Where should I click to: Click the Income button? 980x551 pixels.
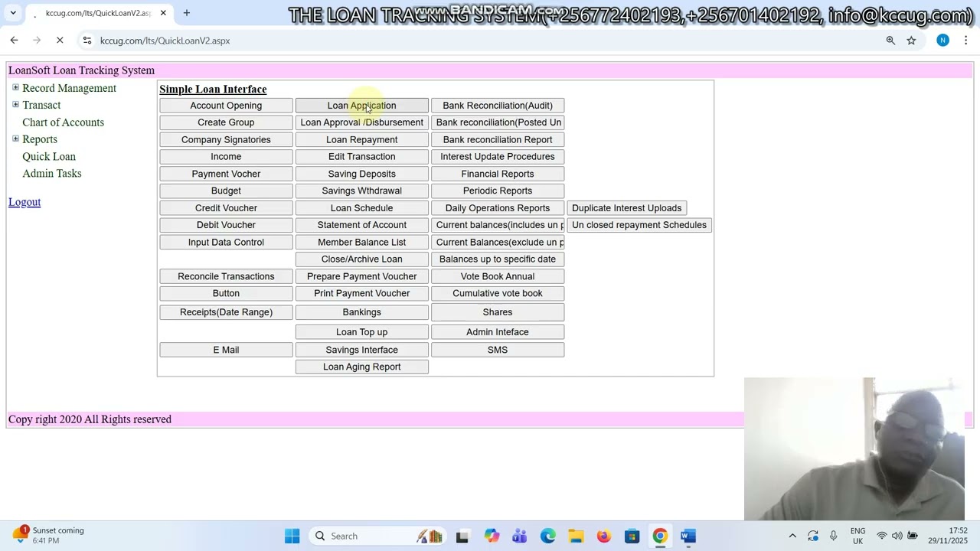click(x=226, y=157)
